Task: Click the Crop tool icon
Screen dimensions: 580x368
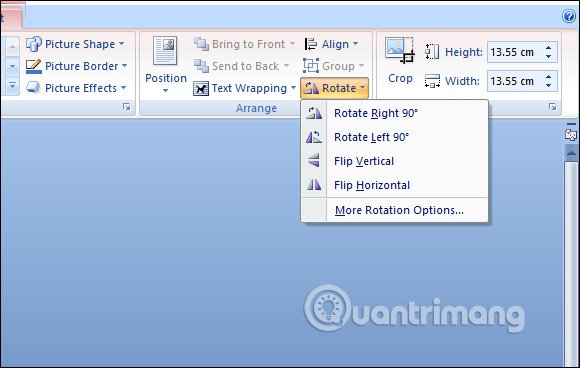Action: [400, 50]
